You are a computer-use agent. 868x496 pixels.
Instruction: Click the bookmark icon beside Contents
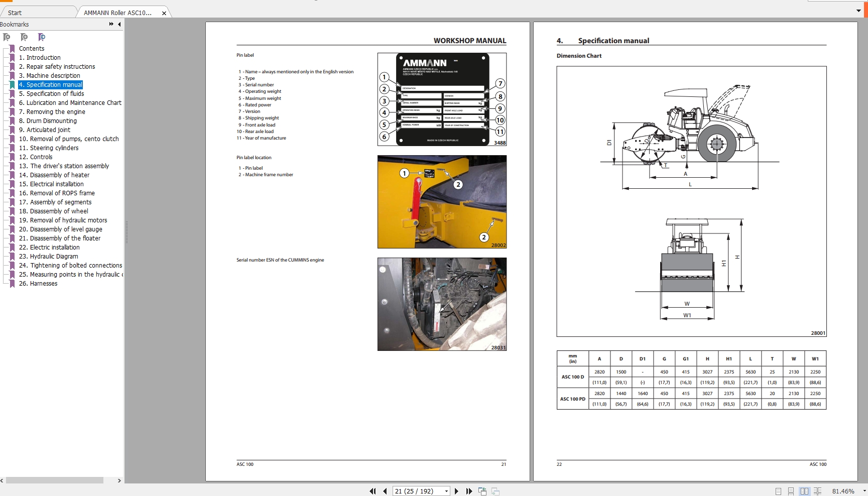click(12, 49)
